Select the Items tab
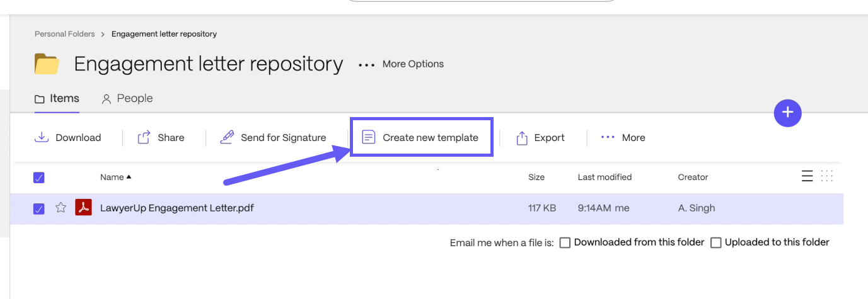 [57, 99]
